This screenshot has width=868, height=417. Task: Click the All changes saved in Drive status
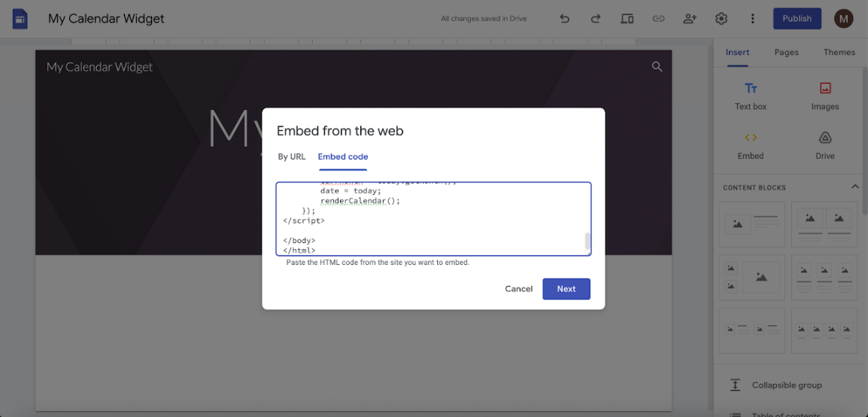(x=484, y=19)
